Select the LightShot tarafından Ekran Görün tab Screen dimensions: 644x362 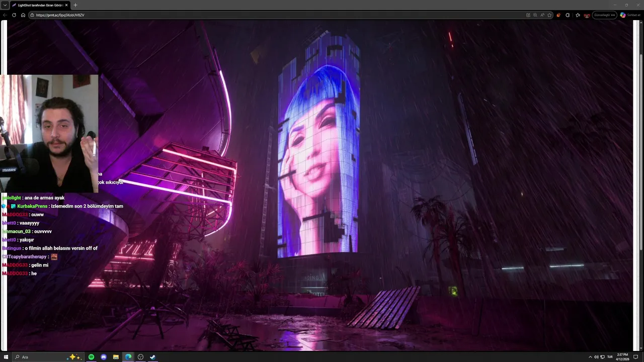click(x=40, y=5)
